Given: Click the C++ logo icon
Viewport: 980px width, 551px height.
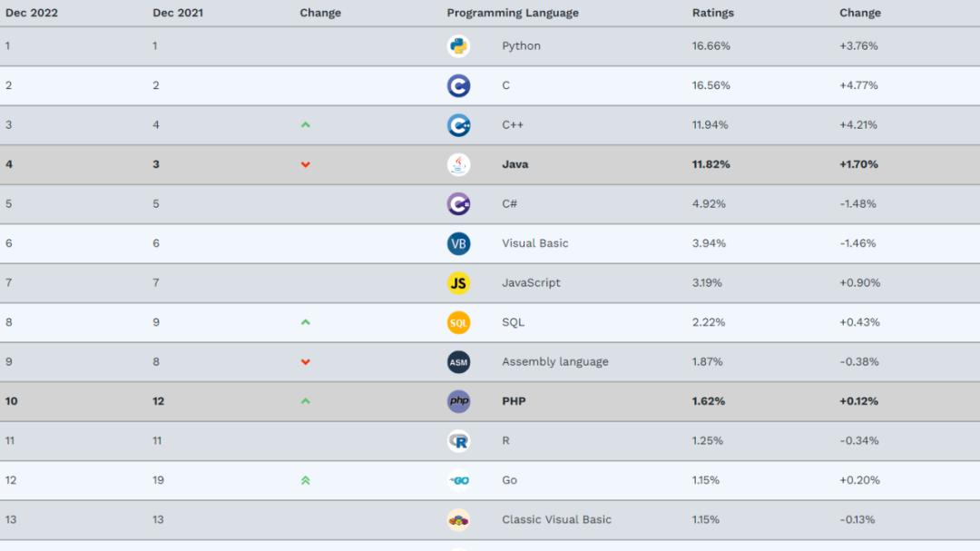Looking at the screenshot, I should pos(458,125).
